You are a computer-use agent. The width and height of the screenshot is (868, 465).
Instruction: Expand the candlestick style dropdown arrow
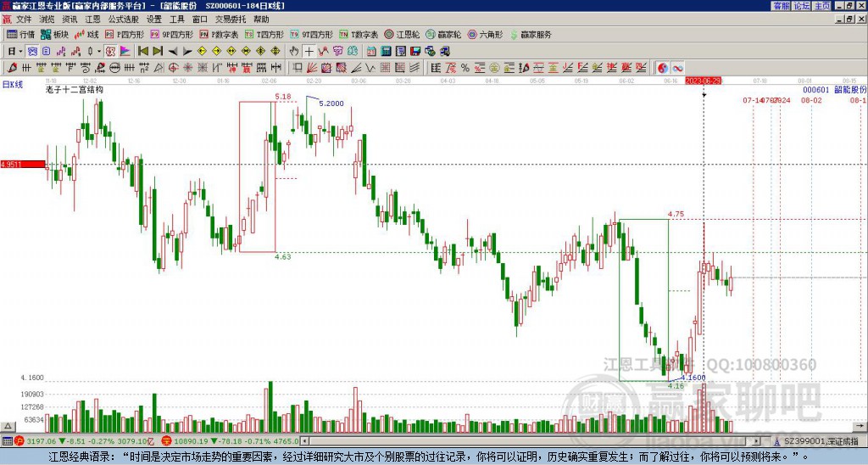[99, 51]
